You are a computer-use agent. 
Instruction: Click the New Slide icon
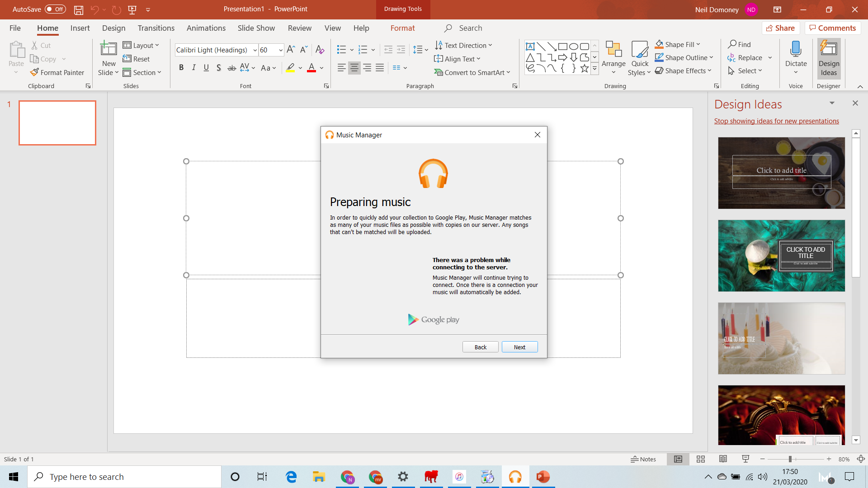[x=108, y=48]
